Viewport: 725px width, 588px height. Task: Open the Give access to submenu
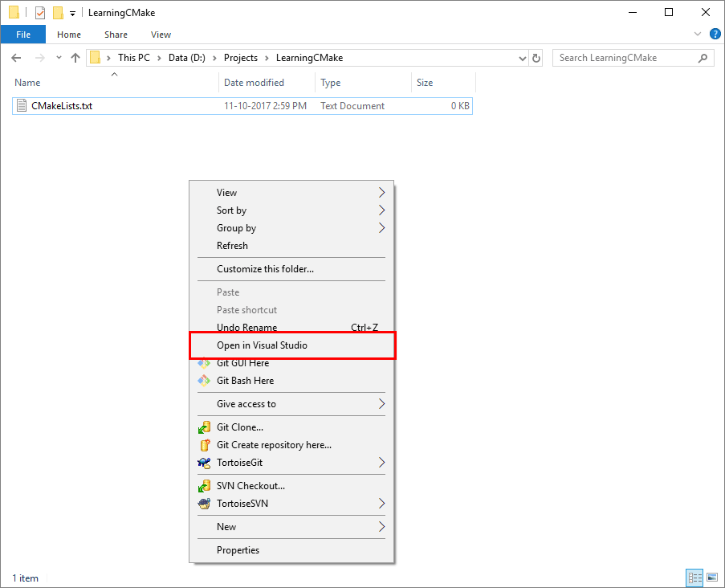click(291, 404)
